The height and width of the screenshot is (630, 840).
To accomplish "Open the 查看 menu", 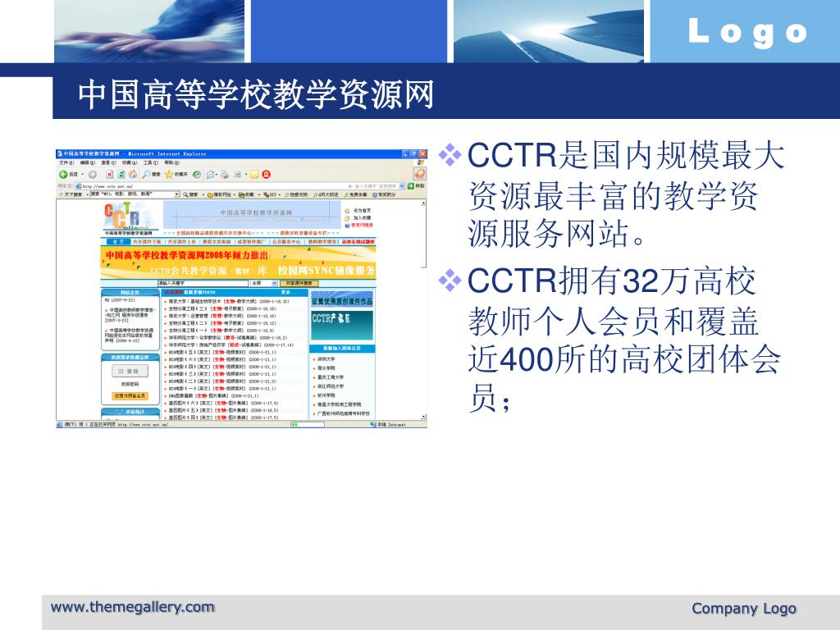I will [109, 162].
